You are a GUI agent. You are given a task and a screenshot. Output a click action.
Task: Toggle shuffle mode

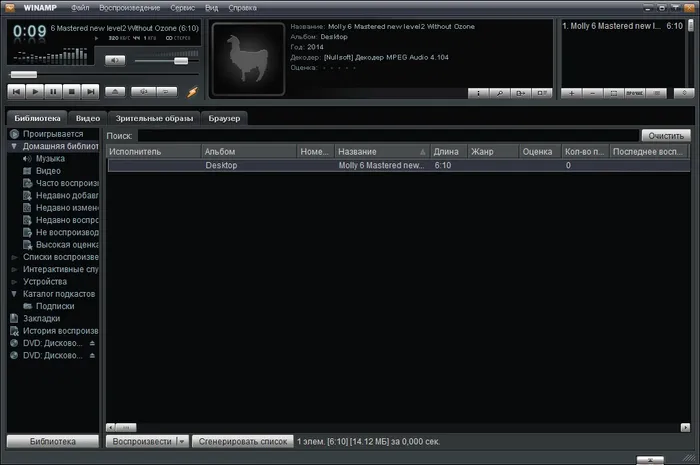tap(143, 91)
